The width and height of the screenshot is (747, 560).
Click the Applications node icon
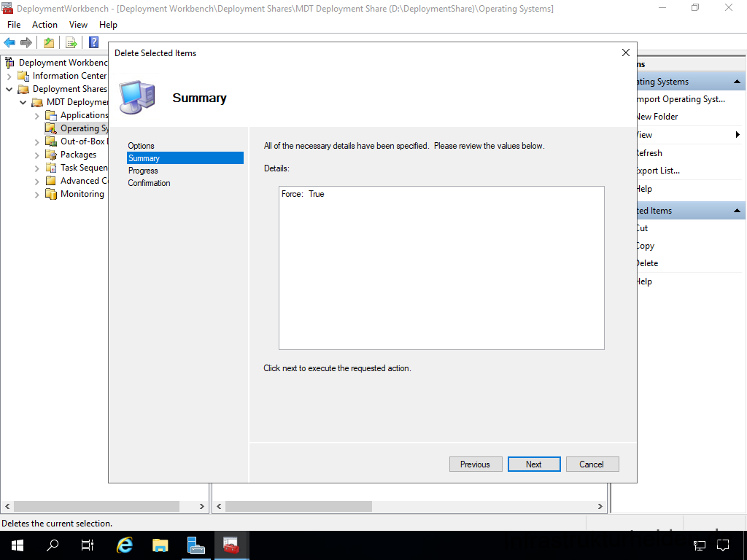pyautogui.click(x=50, y=115)
